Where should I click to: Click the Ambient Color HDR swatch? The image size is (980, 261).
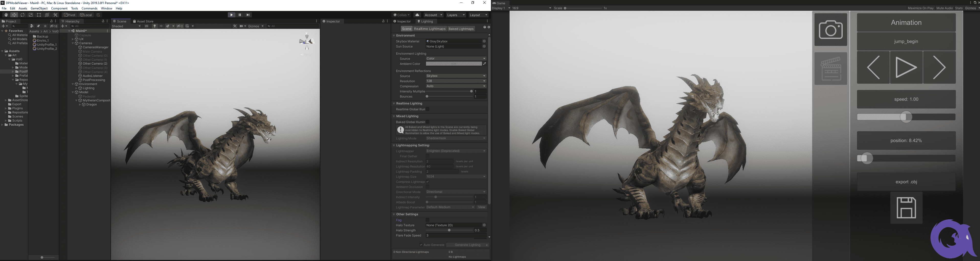click(x=454, y=64)
